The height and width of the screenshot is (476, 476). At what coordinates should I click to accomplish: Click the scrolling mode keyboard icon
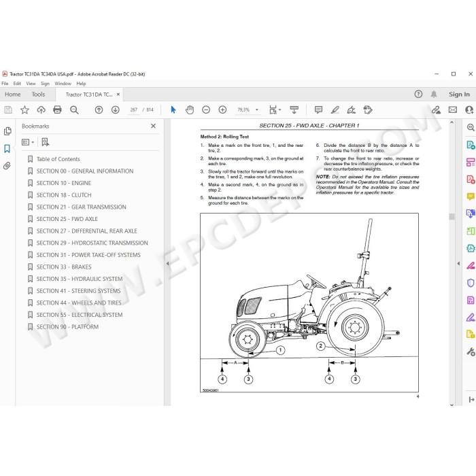pyautogui.click(x=294, y=109)
